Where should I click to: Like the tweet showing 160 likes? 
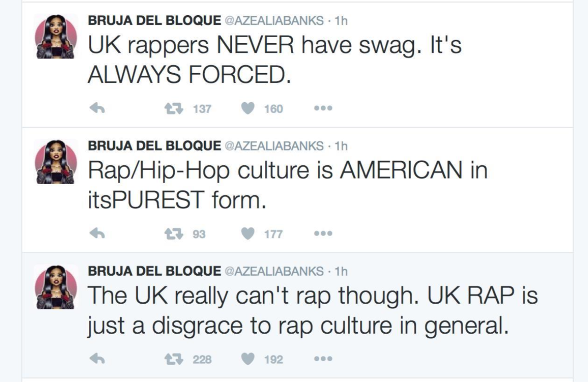click(248, 109)
